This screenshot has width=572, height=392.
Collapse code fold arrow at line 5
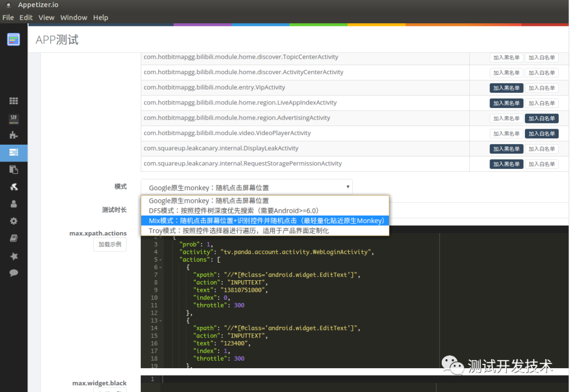click(160, 260)
